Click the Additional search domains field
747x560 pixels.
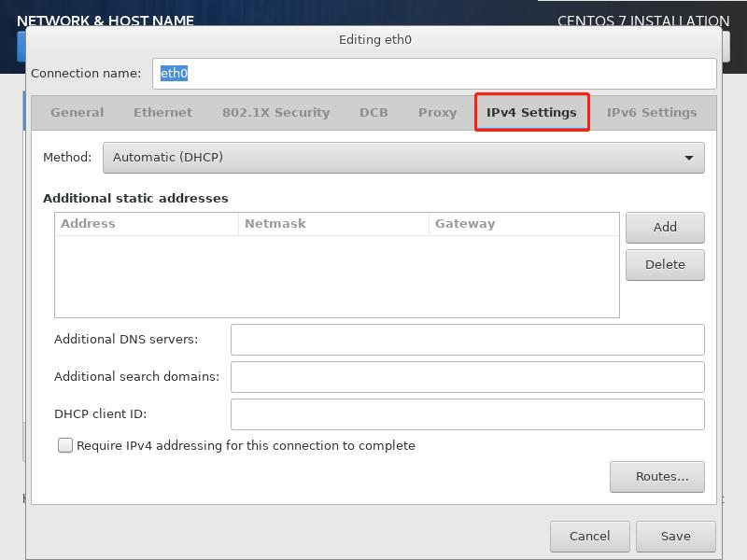click(467, 376)
